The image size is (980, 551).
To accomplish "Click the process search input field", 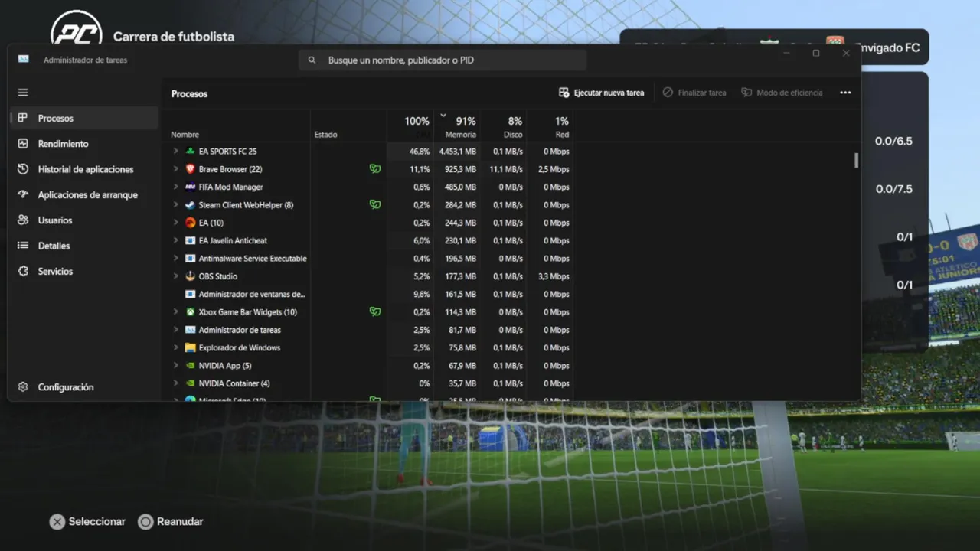I will click(443, 60).
